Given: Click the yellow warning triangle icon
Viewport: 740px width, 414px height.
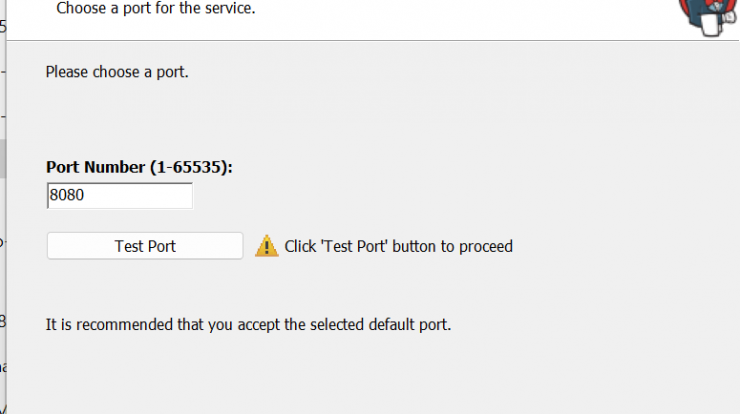Looking at the screenshot, I should (267, 246).
